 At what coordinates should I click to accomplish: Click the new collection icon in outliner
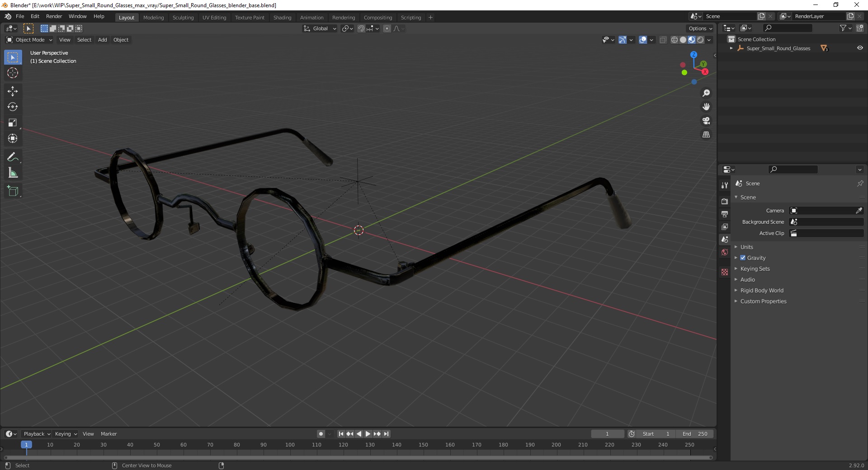point(860,28)
